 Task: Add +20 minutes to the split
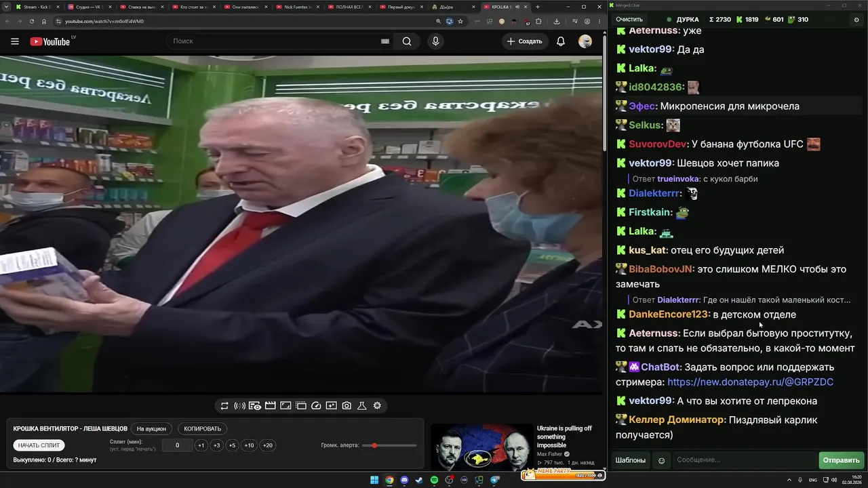click(x=268, y=445)
